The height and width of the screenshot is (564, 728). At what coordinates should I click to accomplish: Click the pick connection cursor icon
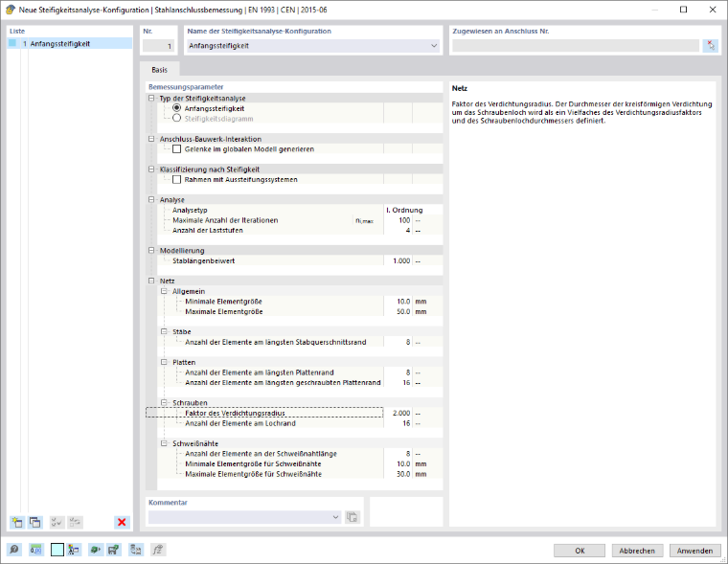[x=711, y=46]
